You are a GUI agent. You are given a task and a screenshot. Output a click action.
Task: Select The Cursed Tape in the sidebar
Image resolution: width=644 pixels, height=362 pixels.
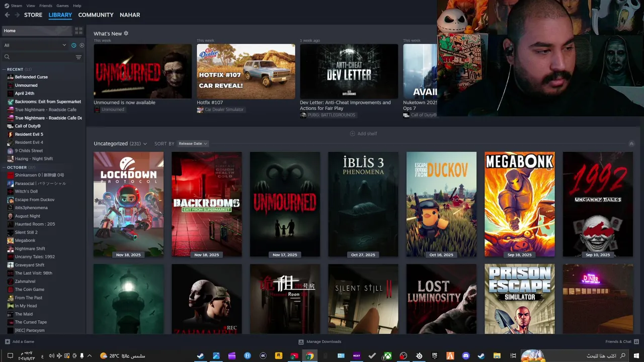(x=31, y=322)
